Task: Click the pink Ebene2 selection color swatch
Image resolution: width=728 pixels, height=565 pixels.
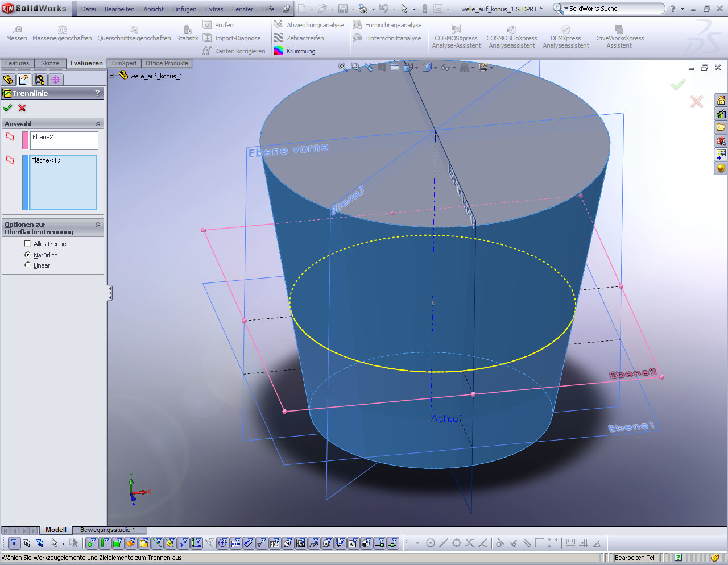Action: tap(25, 140)
